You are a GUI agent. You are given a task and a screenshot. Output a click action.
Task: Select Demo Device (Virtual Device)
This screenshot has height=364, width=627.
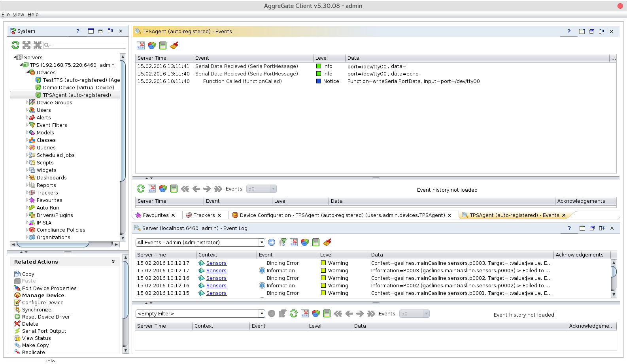click(x=79, y=87)
